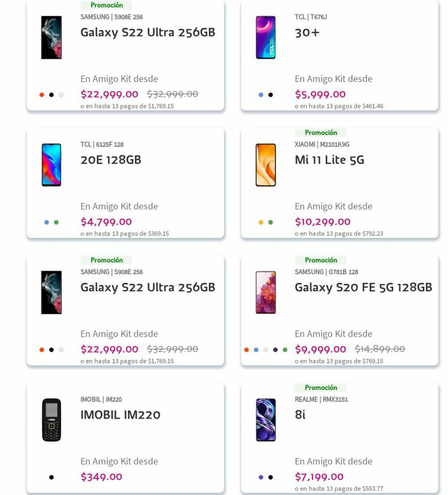448x495 pixels.
Task: Click the Galaxy S20 FE 5G 128GB title
Action: (363, 287)
